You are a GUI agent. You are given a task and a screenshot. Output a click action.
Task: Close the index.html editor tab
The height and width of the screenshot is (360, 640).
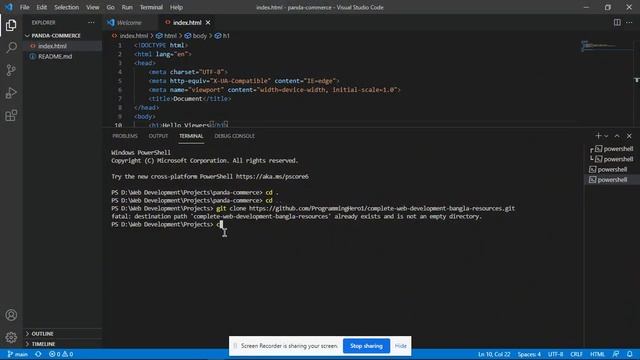pyautogui.click(x=208, y=22)
